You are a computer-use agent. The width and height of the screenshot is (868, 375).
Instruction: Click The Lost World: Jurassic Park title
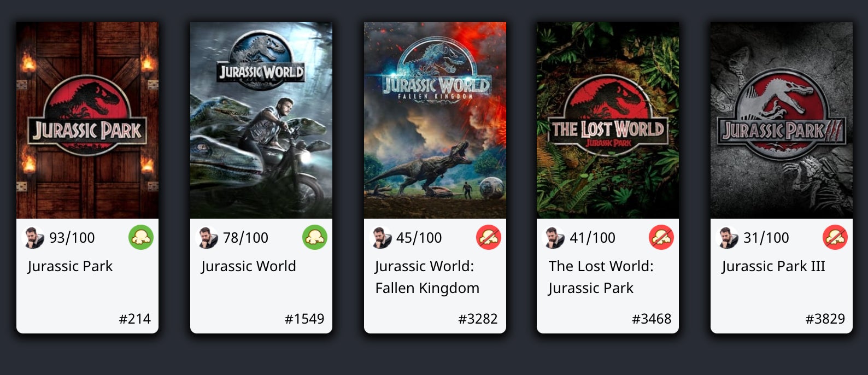[x=601, y=277]
